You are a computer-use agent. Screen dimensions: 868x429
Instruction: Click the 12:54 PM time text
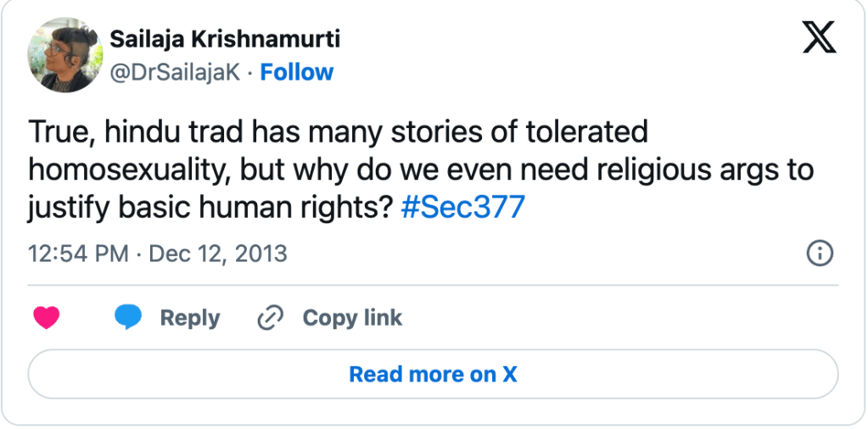pos(78,253)
